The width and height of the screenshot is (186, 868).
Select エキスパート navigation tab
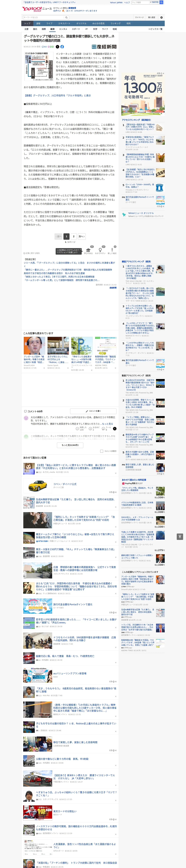point(64,23)
